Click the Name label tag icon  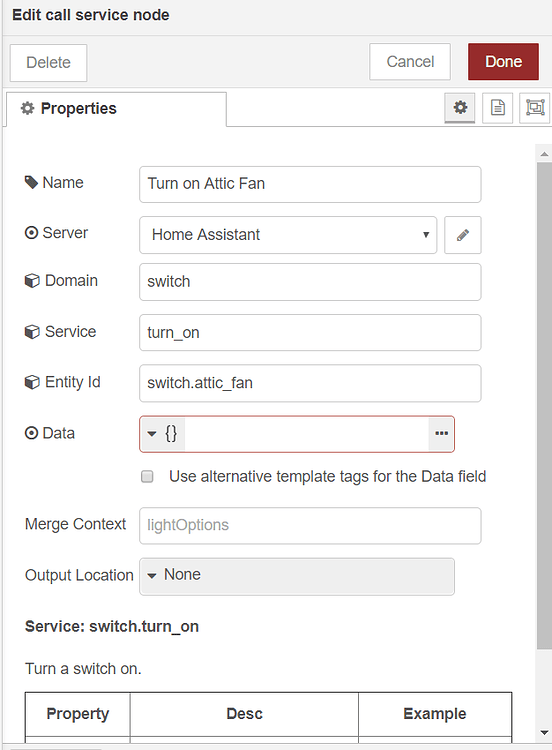pos(31,182)
